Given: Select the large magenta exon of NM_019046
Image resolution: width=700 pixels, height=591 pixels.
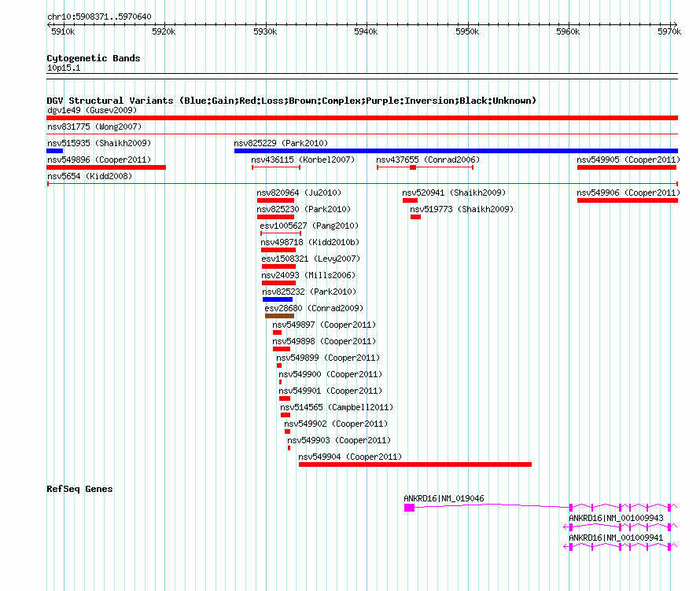Looking at the screenshot, I should coord(409,508).
